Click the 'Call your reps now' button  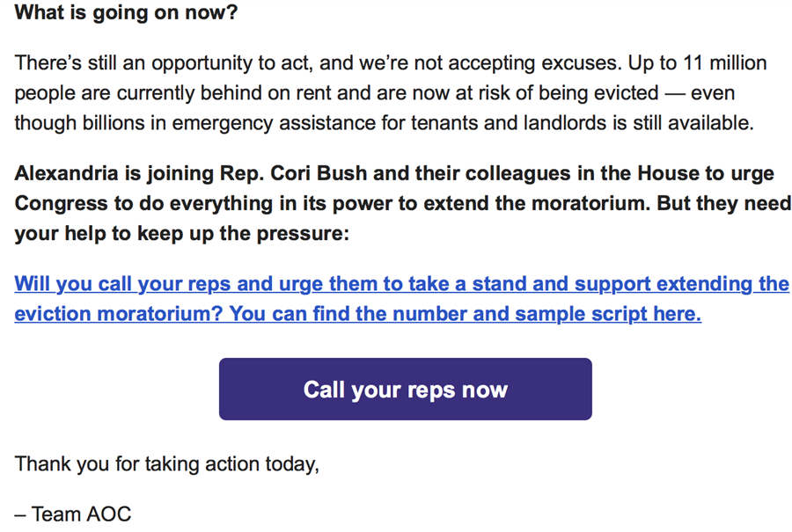coord(405,389)
